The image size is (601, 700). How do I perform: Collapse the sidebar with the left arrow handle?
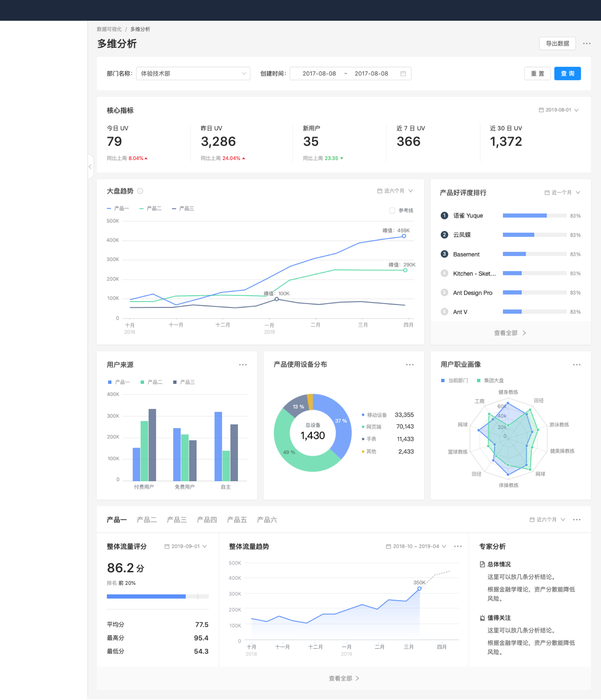click(90, 167)
